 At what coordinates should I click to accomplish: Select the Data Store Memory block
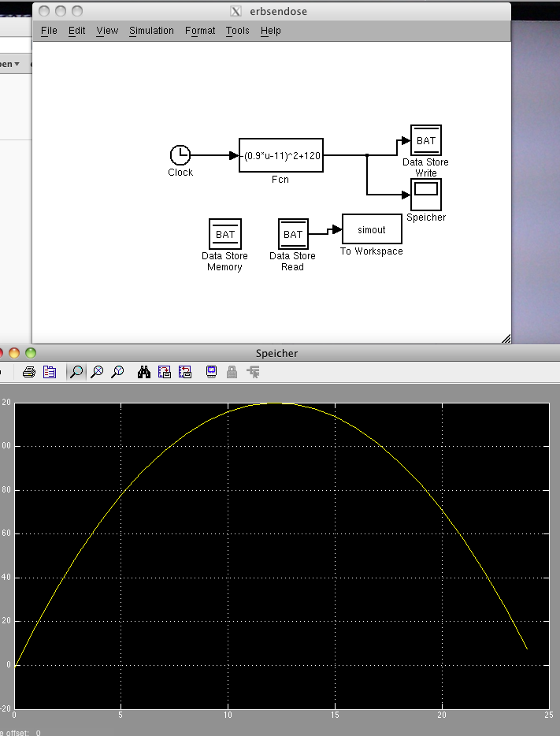click(x=225, y=234)
